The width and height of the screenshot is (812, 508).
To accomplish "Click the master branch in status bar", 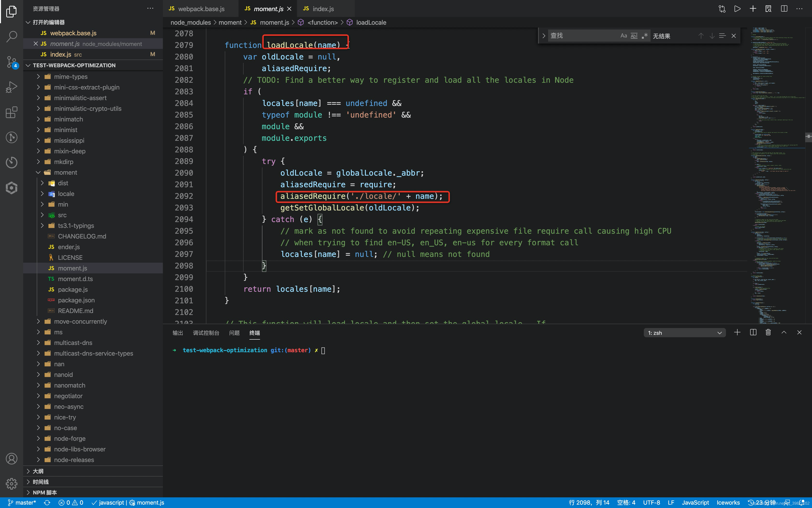I will point(22,503).
